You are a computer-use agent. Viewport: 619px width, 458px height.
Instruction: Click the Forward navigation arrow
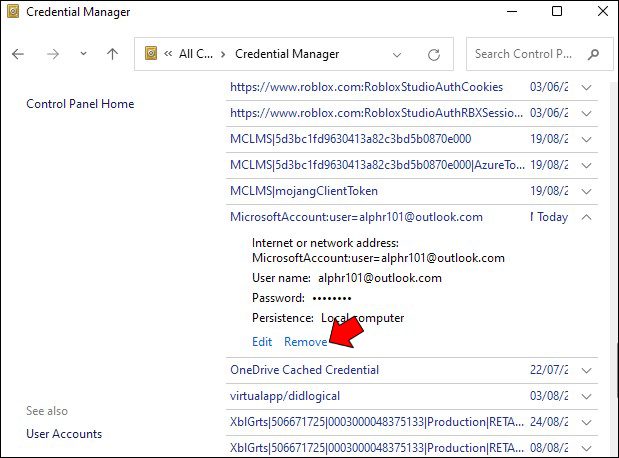(53, 54)
